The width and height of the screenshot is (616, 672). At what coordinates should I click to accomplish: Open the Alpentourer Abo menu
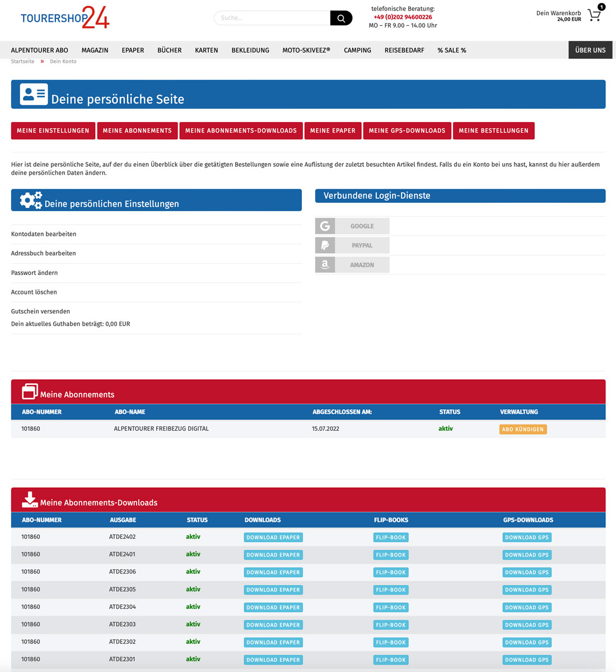tap(40, 50)
